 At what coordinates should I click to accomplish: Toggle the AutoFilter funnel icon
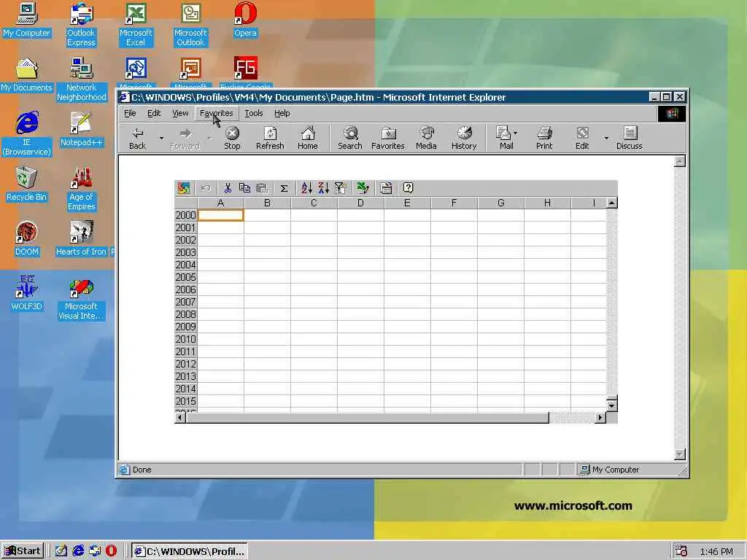point(340,188)
